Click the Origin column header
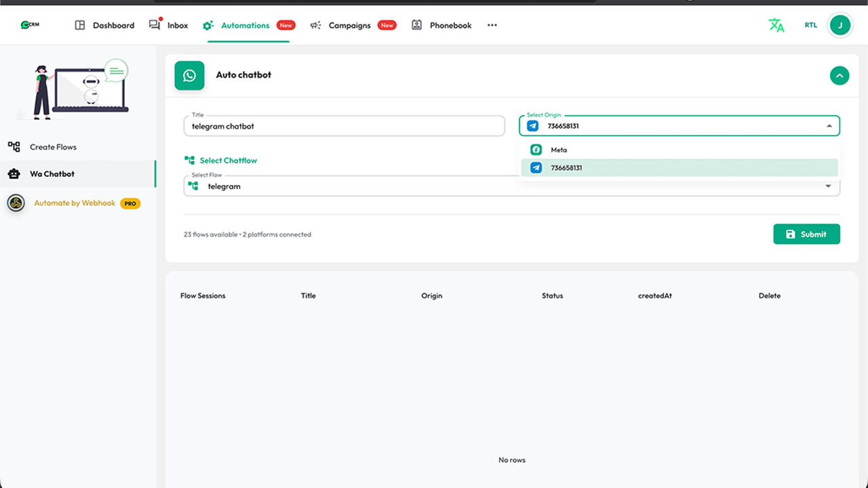This screenshot has height=488, width=868. (x=432, y=296)
